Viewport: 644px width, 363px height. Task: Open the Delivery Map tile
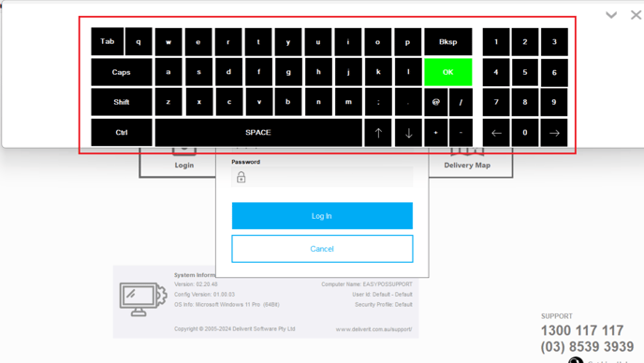[471, 162]
